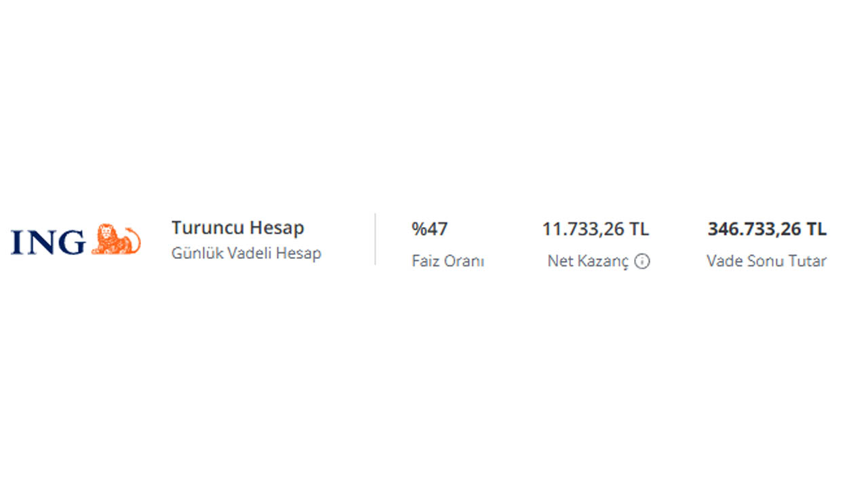Viewport: 868px width, 488px height.
Task: Select the Günlük Vadeli Hesap subtitle
Action: pos(246,253)
